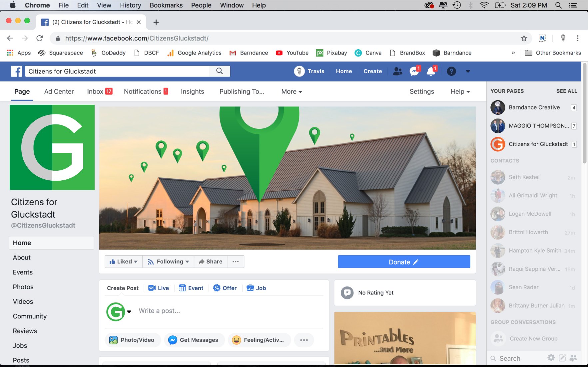Click the browser reload button
The height and width of the screenshot is (367, 588).
[40, 38]
